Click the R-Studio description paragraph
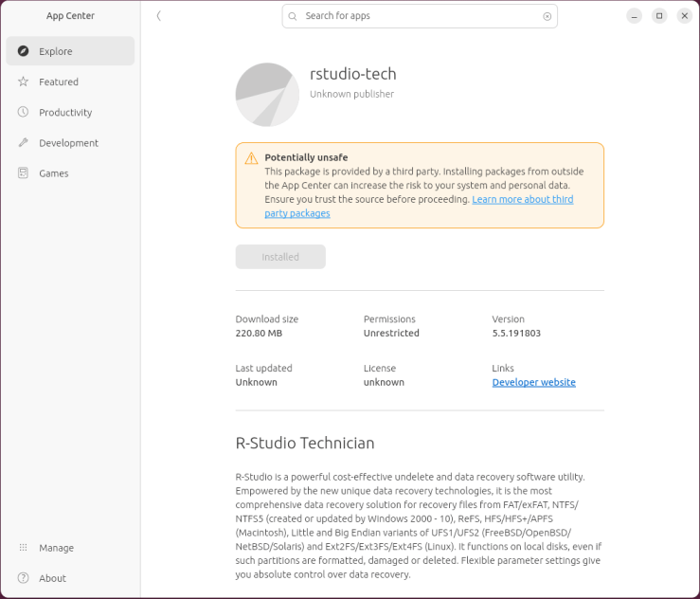Screen dimensions: 700x599 [419, 526]
